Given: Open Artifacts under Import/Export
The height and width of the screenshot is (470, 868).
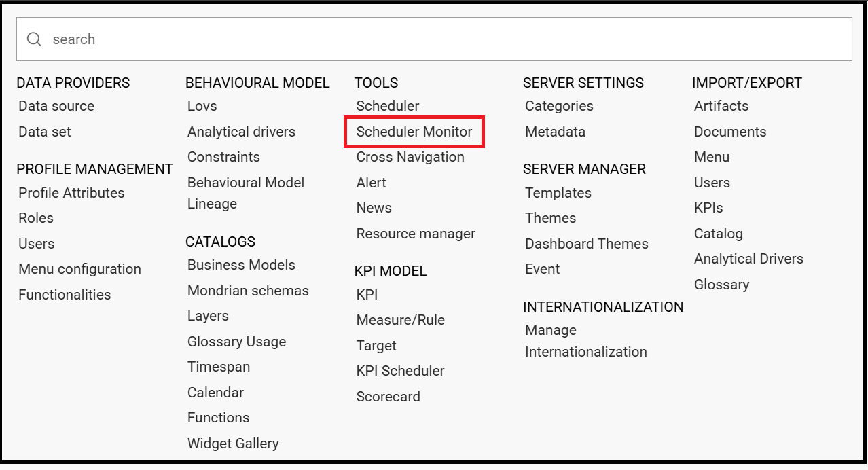Looking at the screenshot, I should click(x=721, y=106).
